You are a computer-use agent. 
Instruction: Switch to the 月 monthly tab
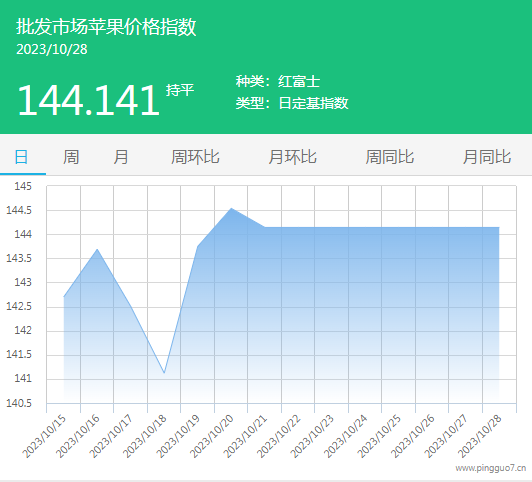121,157
